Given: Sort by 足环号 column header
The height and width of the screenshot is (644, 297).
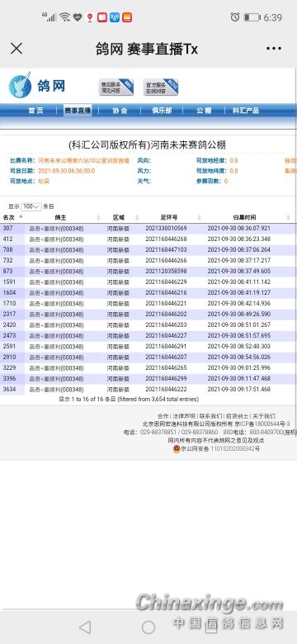Looking at the screenshot, I should 168,217.
